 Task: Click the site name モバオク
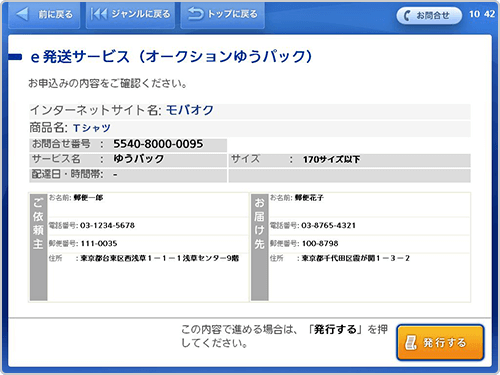[189, 110]
